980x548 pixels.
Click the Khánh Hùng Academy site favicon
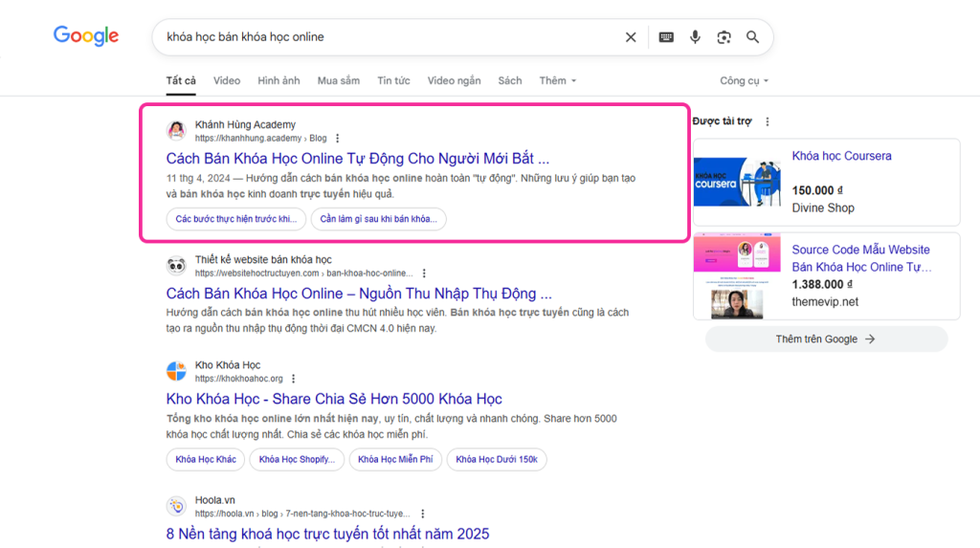176,130
